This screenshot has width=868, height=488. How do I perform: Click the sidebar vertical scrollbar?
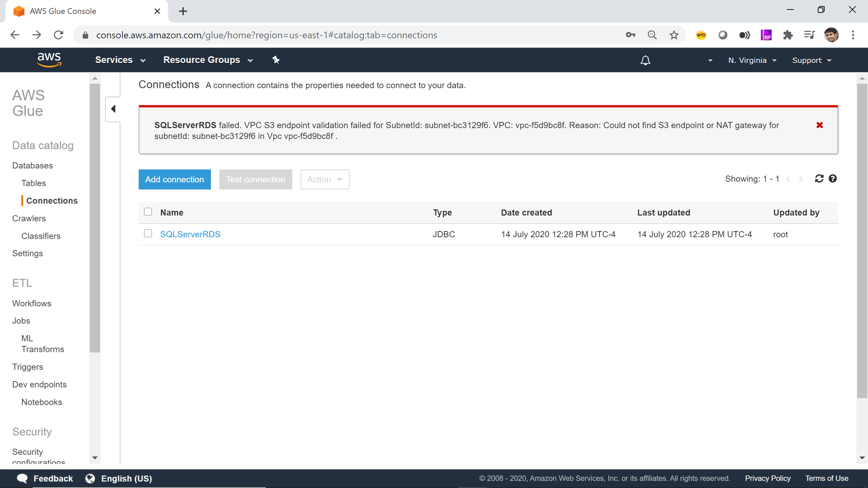click(x=95, y=217)
